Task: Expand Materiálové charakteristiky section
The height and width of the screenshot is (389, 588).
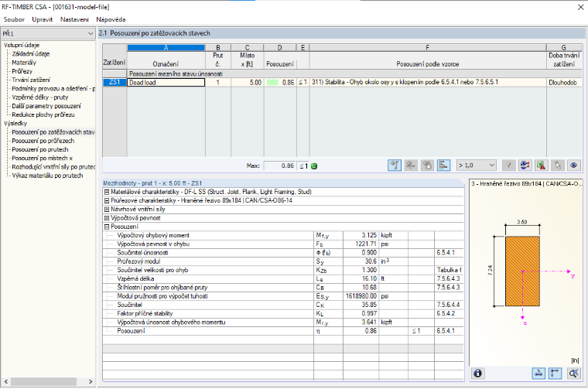Action: [x=107, y=192]
